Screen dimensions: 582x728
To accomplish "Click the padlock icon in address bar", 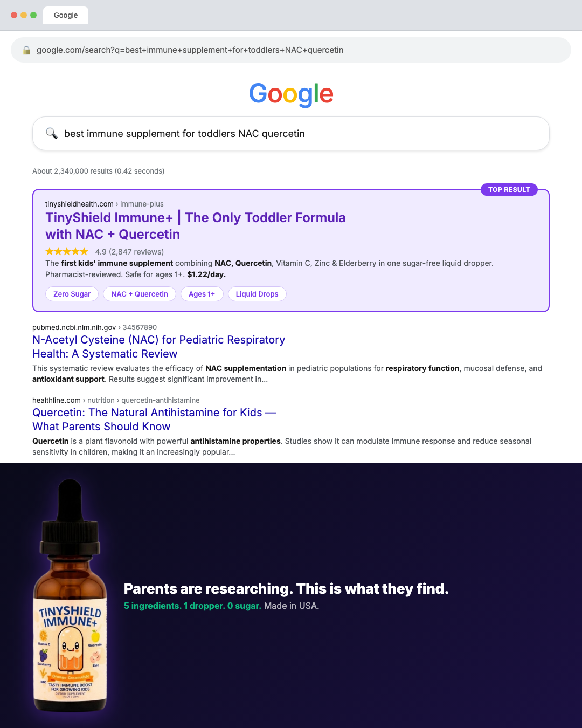I will (x=26, y=50).
